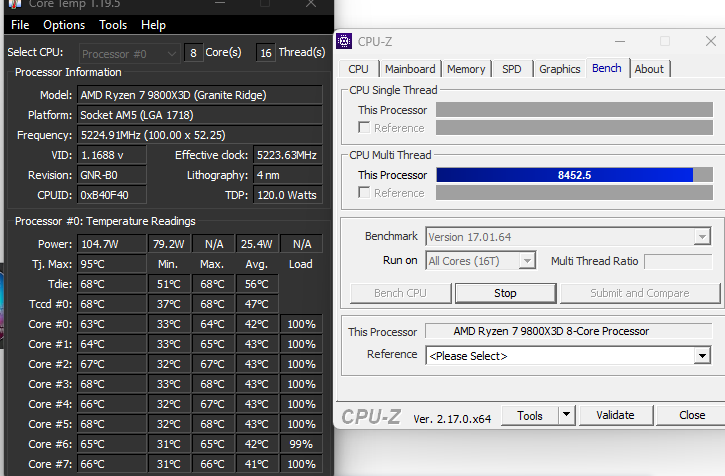Click the Tccd #0 minimum 37°C value

click(x=169, y=304)
